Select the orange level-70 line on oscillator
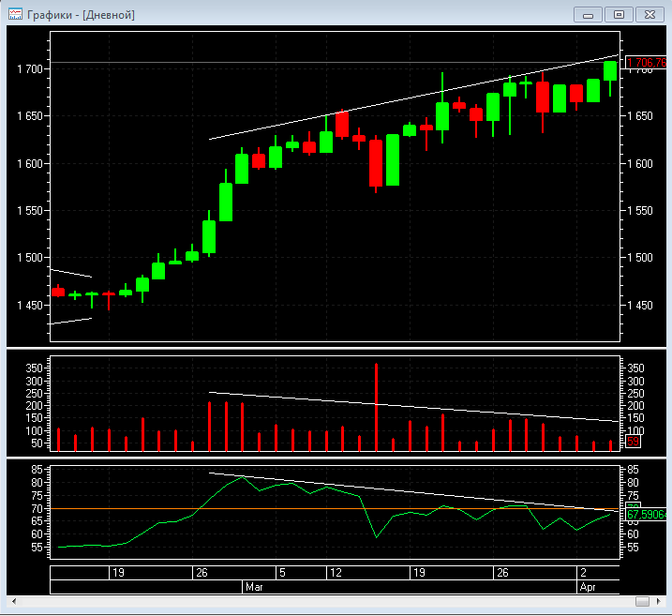672x616 pixels. (187, 508)
